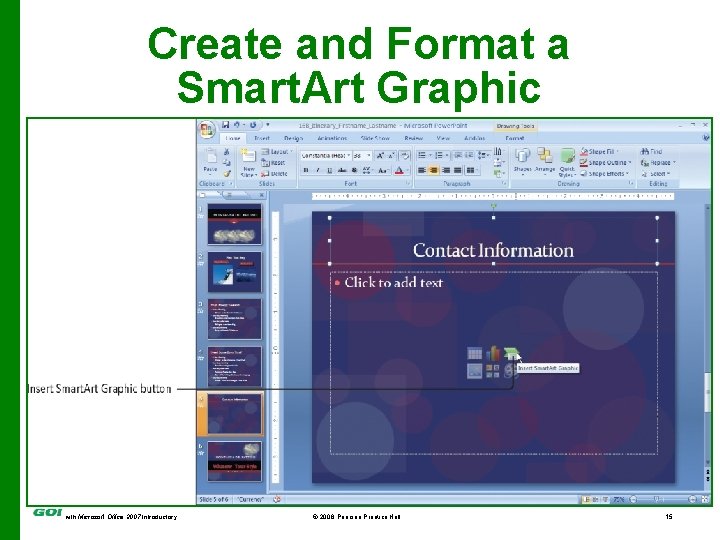Adjust the zoom slider in status bar
This screenshot has height=540, width=720.
[658, 499]
